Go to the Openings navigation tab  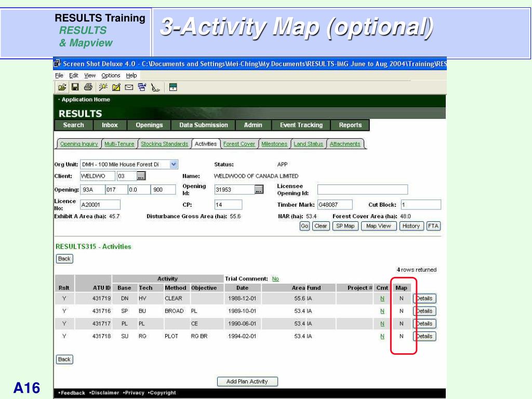pyautogui.click(x=149, y=125)
